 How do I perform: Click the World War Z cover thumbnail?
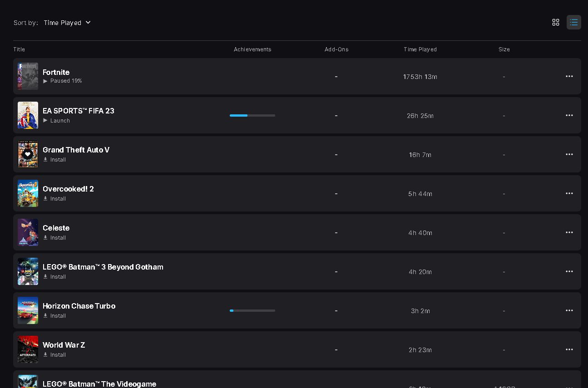pos(28,349)
